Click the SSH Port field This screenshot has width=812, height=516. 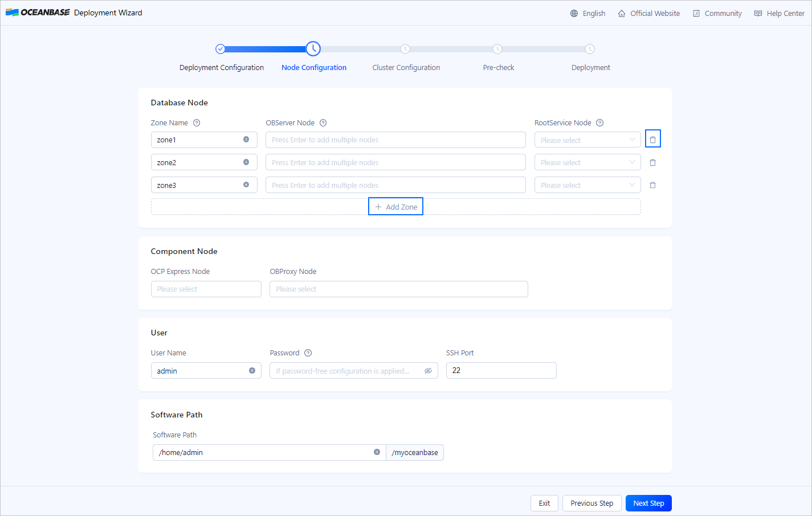501,370
